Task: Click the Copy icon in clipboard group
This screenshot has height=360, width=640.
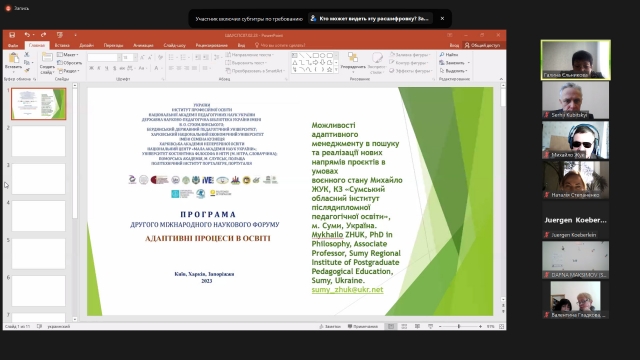Action: point(27,62)
